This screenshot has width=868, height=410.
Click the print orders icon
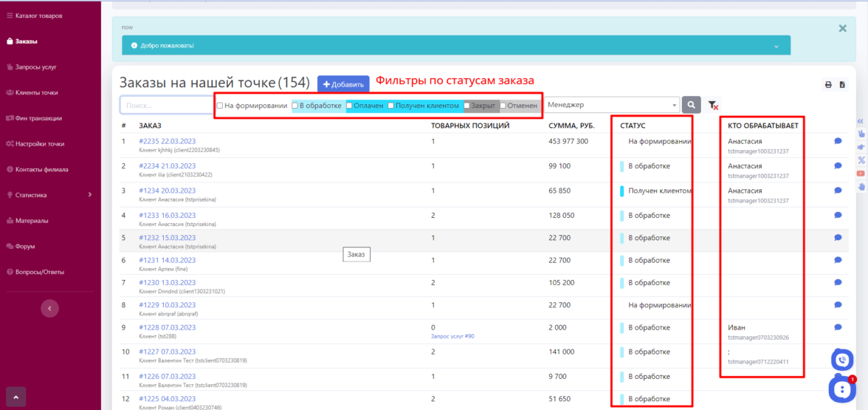click(828, 85)
